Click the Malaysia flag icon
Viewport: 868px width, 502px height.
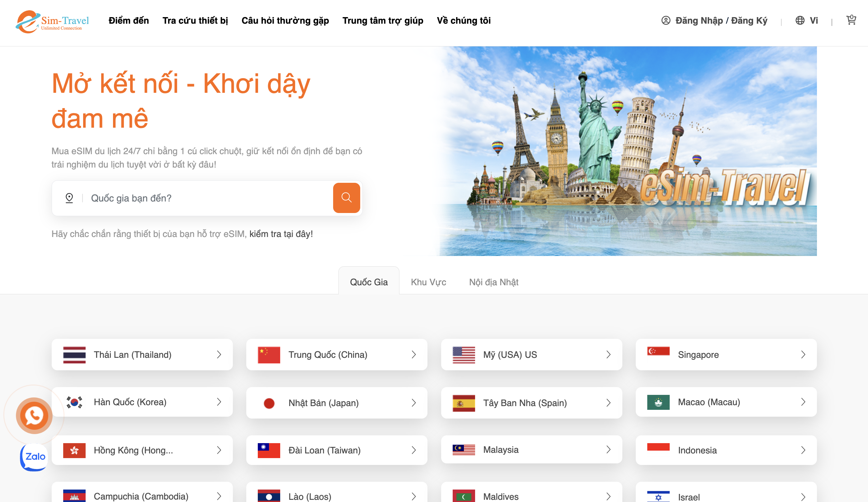[x=464, y=450]
